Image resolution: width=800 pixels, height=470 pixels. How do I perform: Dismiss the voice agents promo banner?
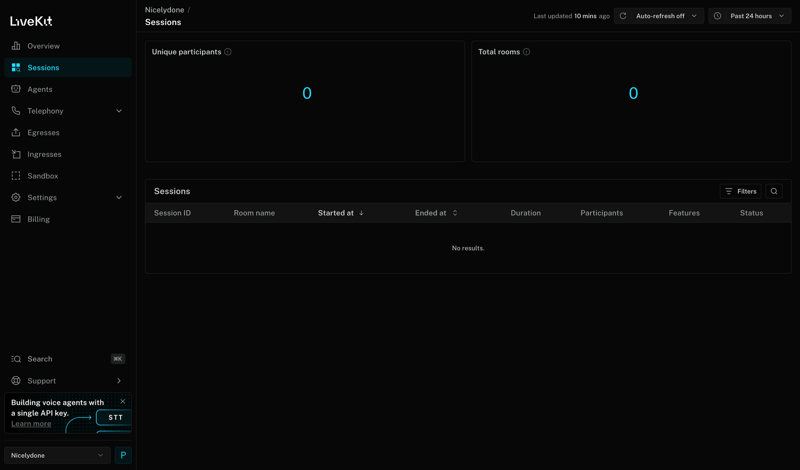[x=122, y=402]
